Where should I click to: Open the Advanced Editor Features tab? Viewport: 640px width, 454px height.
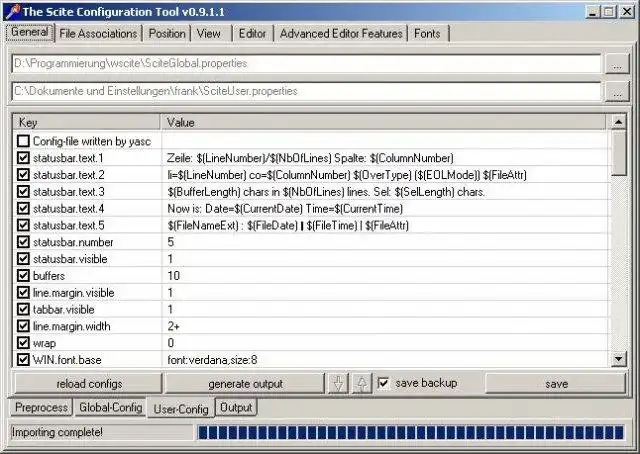341,33
